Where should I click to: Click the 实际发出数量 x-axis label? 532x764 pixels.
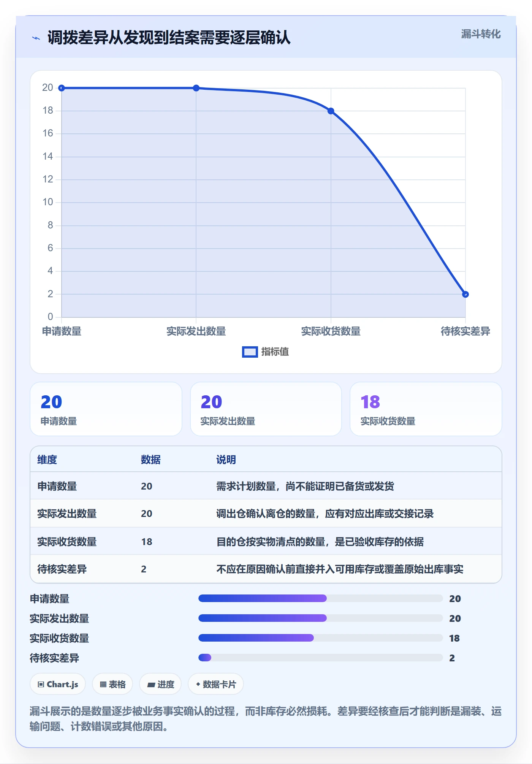pos(196,331)
